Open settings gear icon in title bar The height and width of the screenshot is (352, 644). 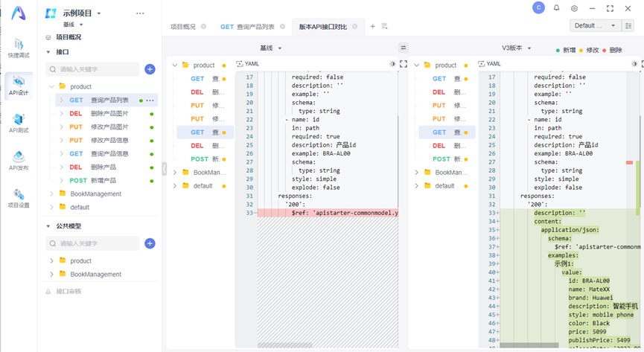(574, 8)
